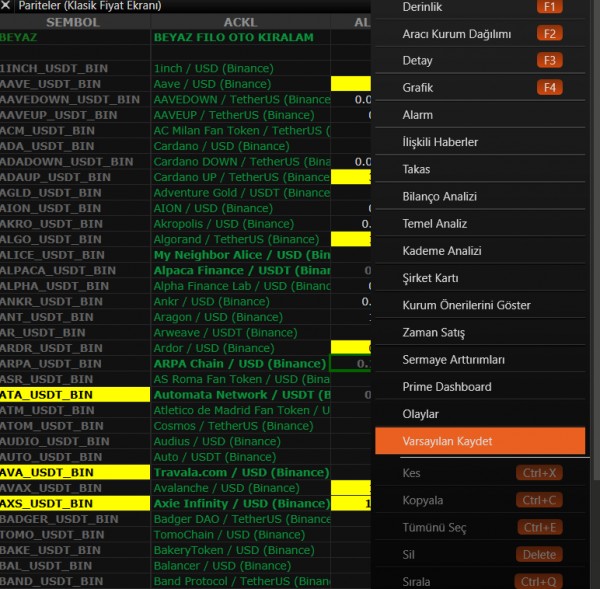
Task: Select Travala.com / USD description
Action: [x=241, y=473]
